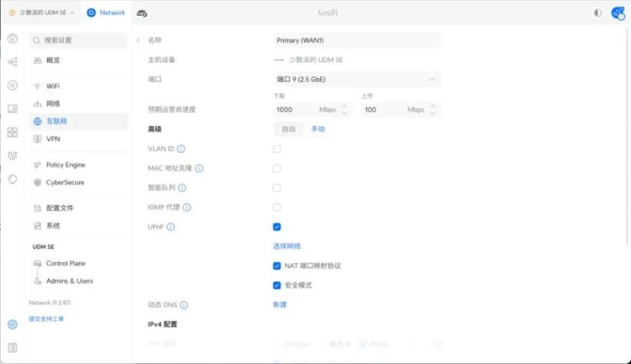Open system log icon at rail bottom
Screen dimensions: 631x364
tap(12, 347)
